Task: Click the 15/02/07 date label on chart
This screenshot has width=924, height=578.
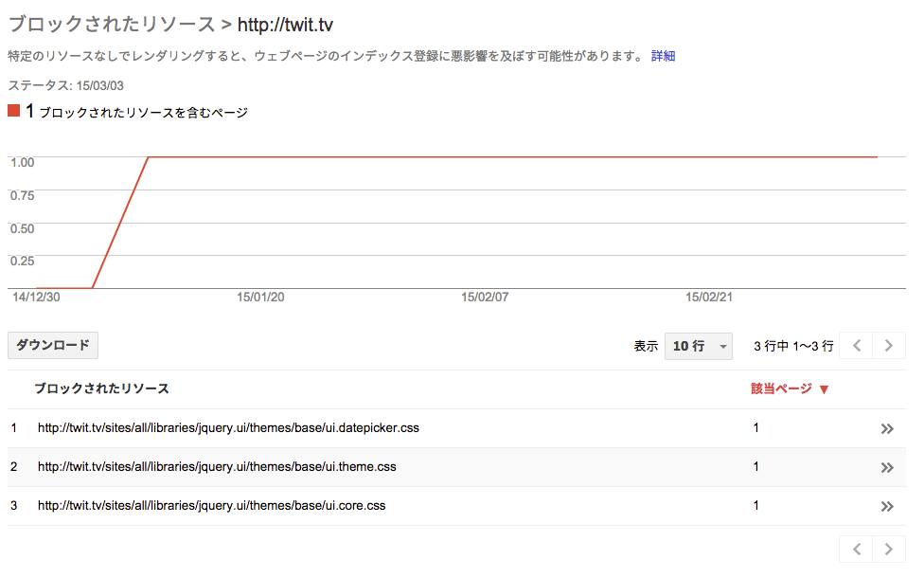Action: (485, 298)
